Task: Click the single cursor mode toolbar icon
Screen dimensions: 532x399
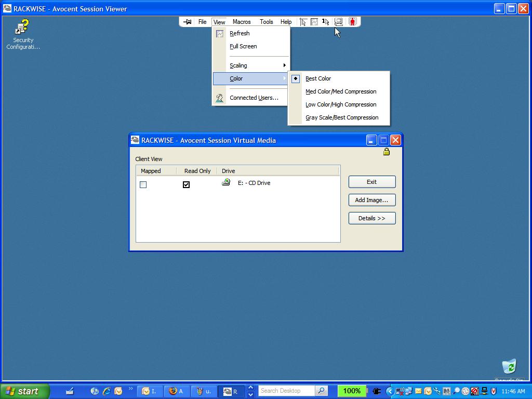Action: click(x=325, y=22)
